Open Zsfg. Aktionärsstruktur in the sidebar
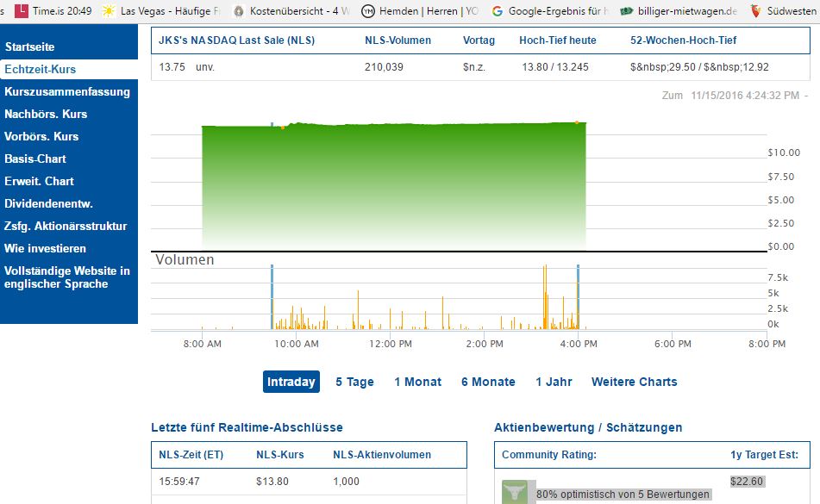The image size is (820, 504). point(66,226)
